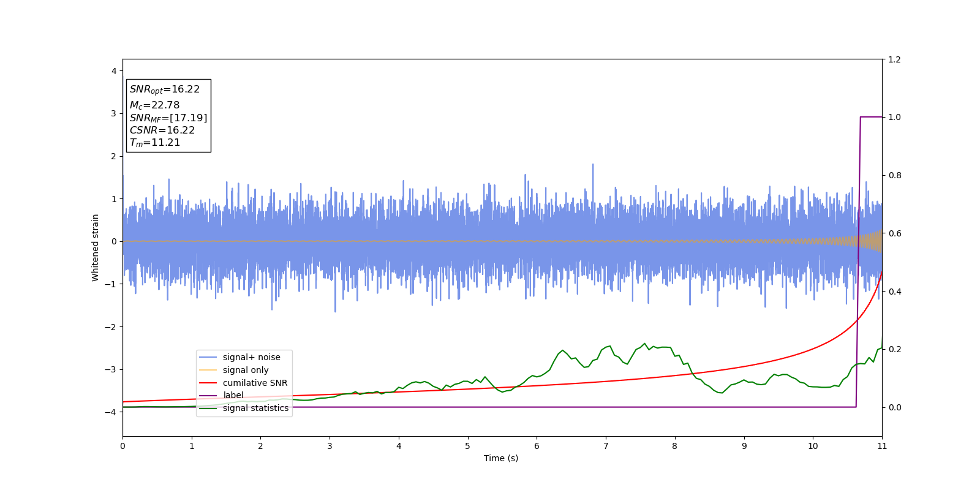Click the left y-axis tick label 4
Viewport: 980px width, 490px height.
pos(114,71)
